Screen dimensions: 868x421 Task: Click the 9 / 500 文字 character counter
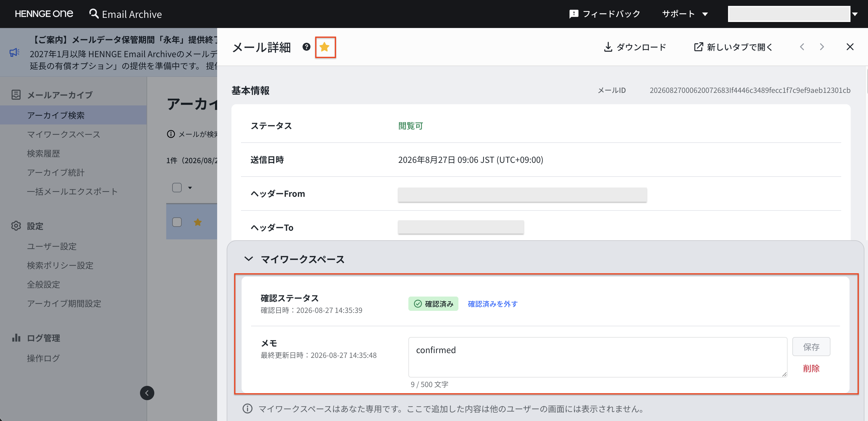point(429,384)
